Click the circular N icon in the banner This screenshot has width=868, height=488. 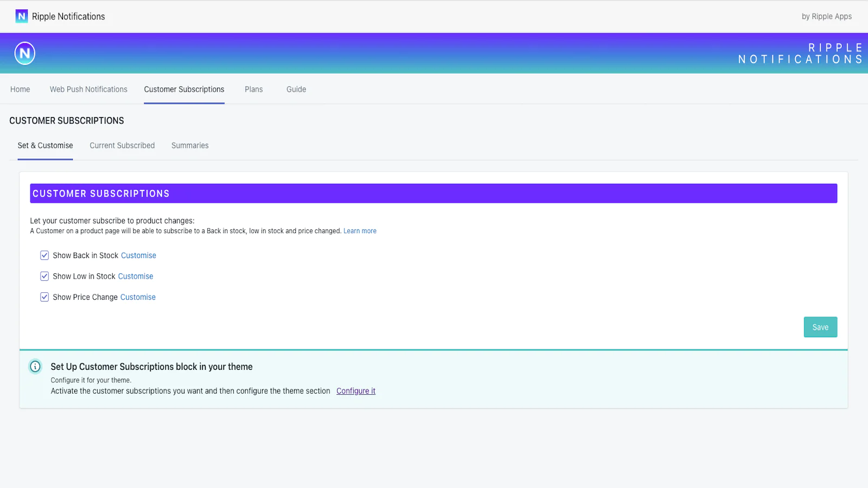[x=24, y=53]
